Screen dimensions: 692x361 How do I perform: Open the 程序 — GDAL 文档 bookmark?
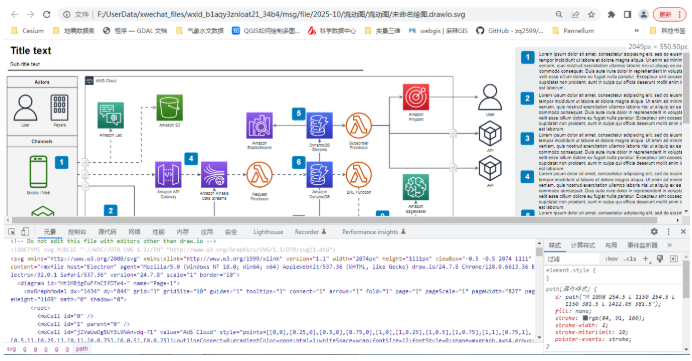(x=135, y=31)
